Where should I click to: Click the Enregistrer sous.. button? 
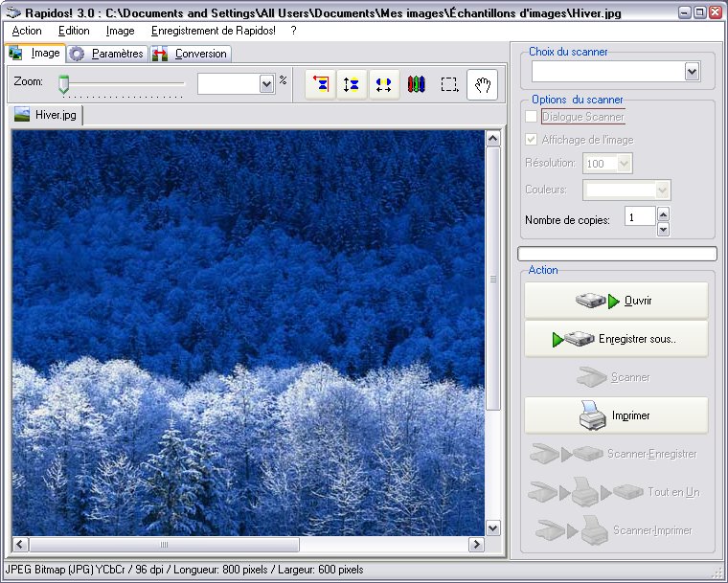click(616, 339)
